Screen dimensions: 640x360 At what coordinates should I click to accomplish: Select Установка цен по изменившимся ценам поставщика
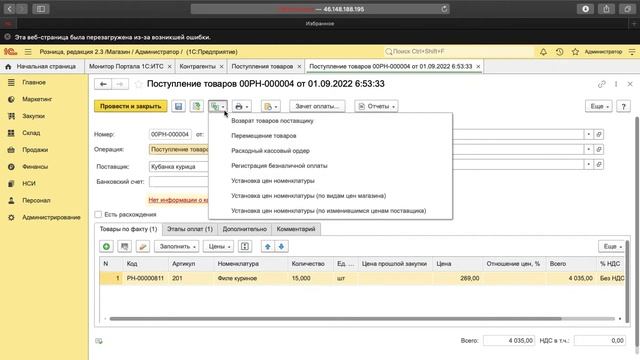(330, 211)
